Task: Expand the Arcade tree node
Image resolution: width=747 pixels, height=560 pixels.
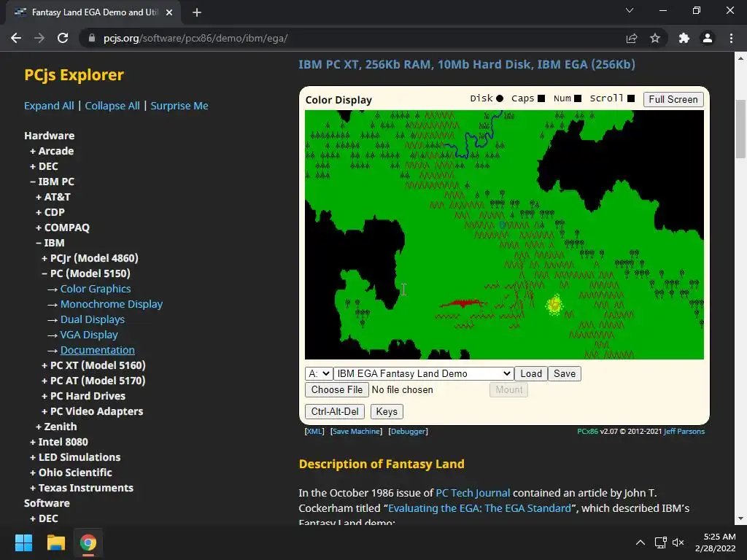Action: click(x=52, y=151)
